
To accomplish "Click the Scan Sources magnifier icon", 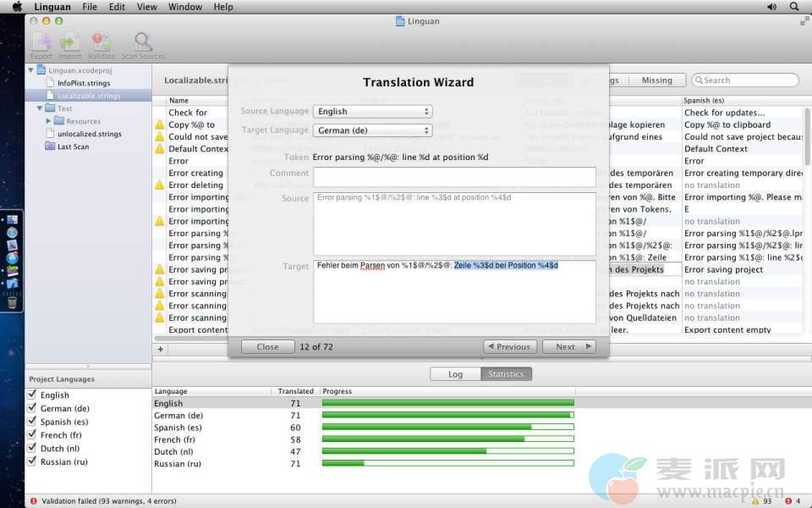I will [143, 42].
